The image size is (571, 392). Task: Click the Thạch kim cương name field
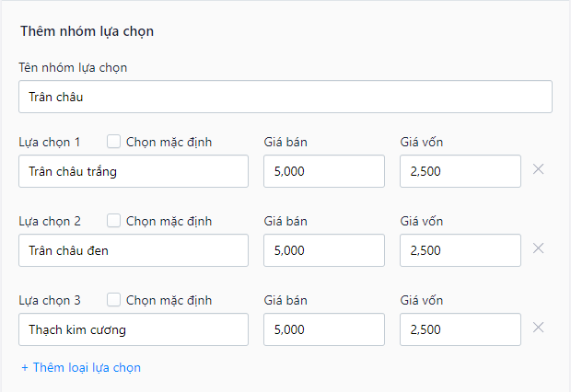tap(133, 329)
